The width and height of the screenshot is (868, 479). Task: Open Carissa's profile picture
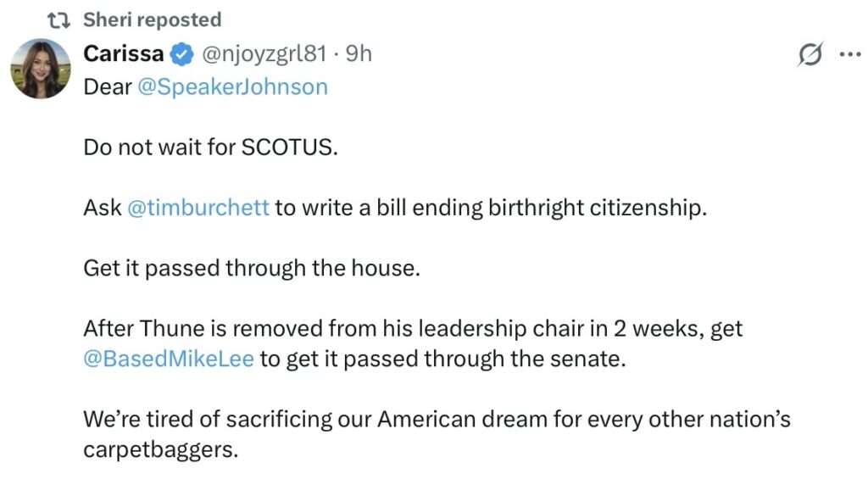[40, 70]
